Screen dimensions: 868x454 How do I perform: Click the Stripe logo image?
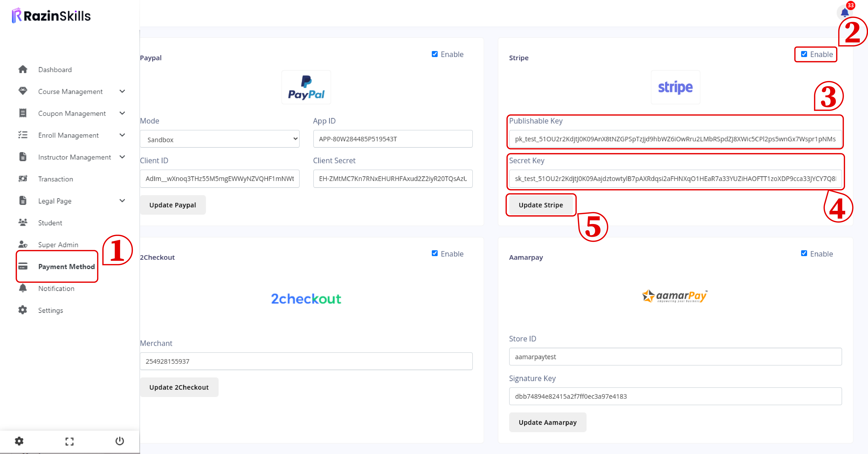pyautogui.click(x=675, y=87)
